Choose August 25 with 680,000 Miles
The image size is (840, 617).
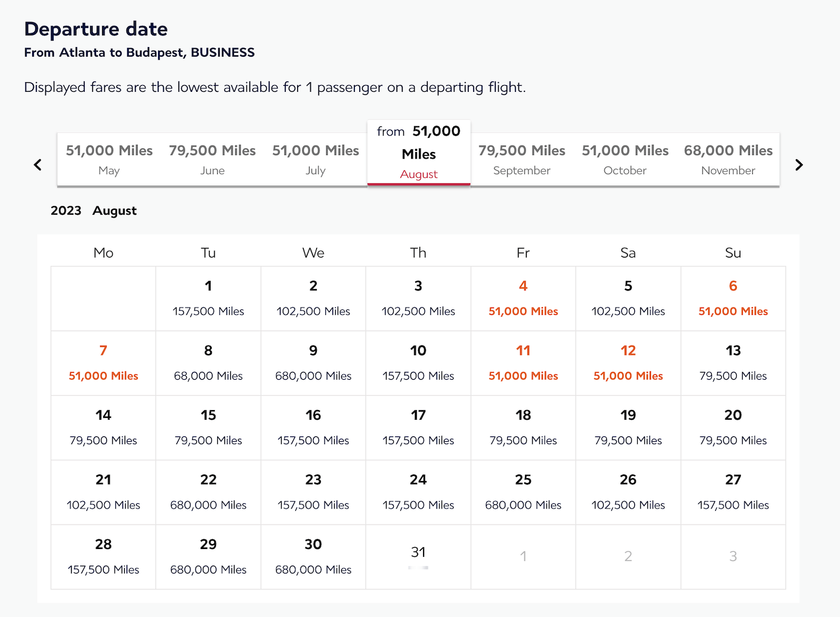tap(523, 492)
